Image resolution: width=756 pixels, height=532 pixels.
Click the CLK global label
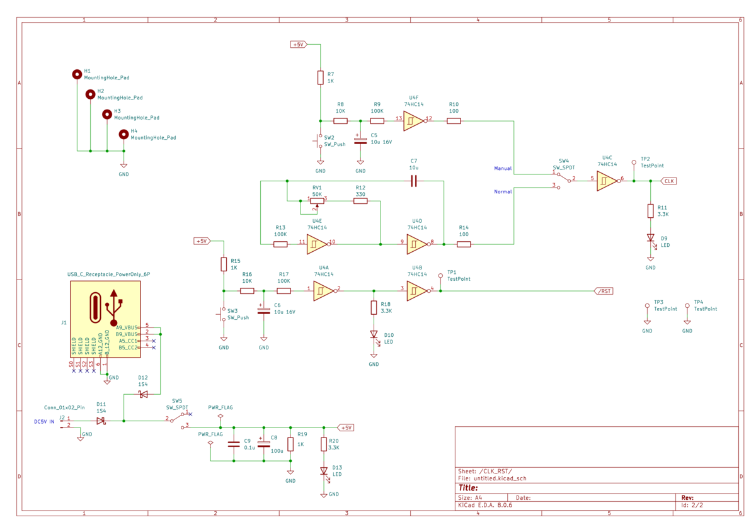[x=668, y=181]
